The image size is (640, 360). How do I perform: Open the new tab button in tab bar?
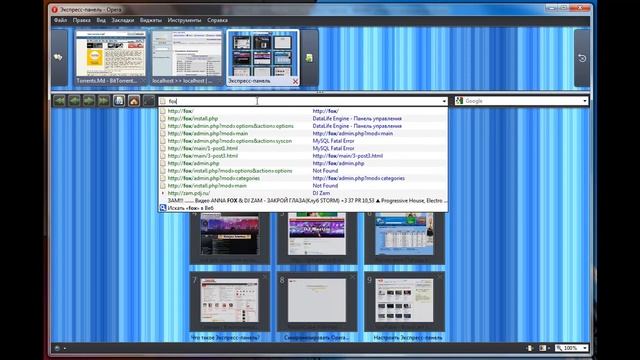point(309,58)
